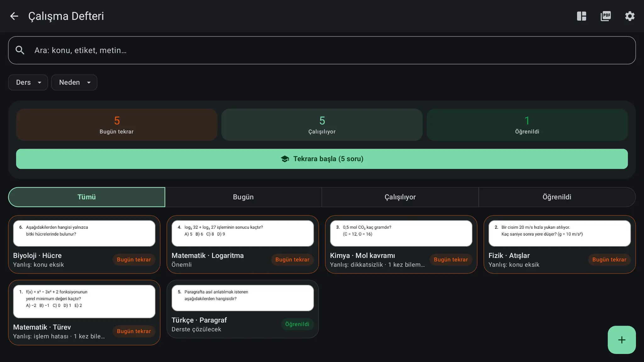Switch to the Bugün tab
This screenshot has height=362, width=644.
pyautogui.click(x=243, y=197)
